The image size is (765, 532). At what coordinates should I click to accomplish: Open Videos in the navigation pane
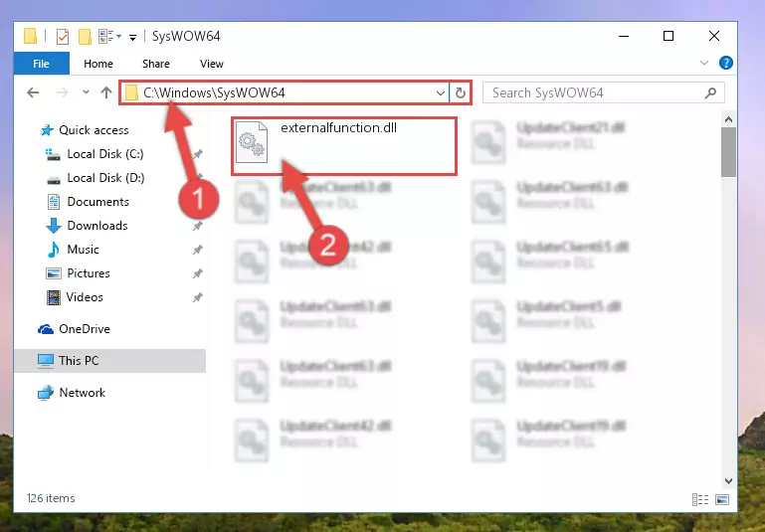(85, 297)
